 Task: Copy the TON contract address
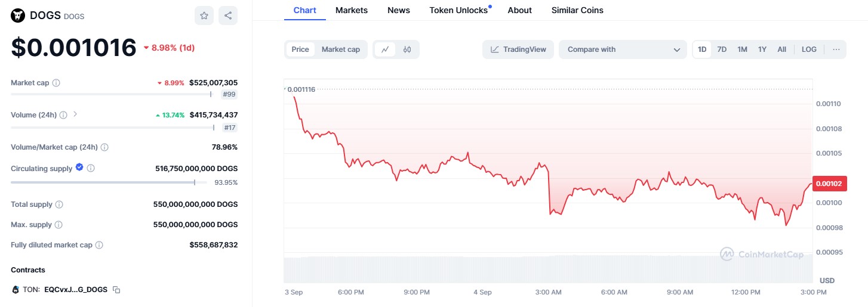117,290
